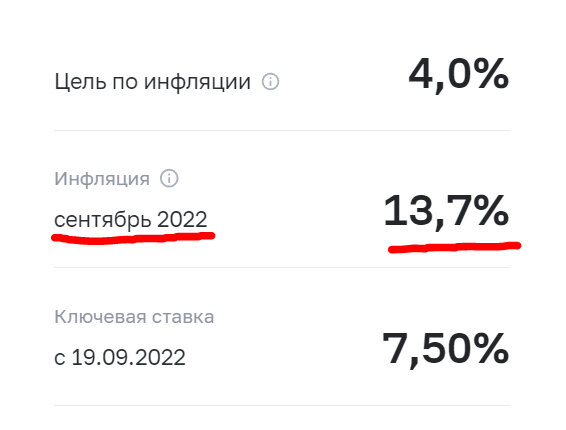Click the Инфляция heading text

pyautogui.click(x=102, y=179)
